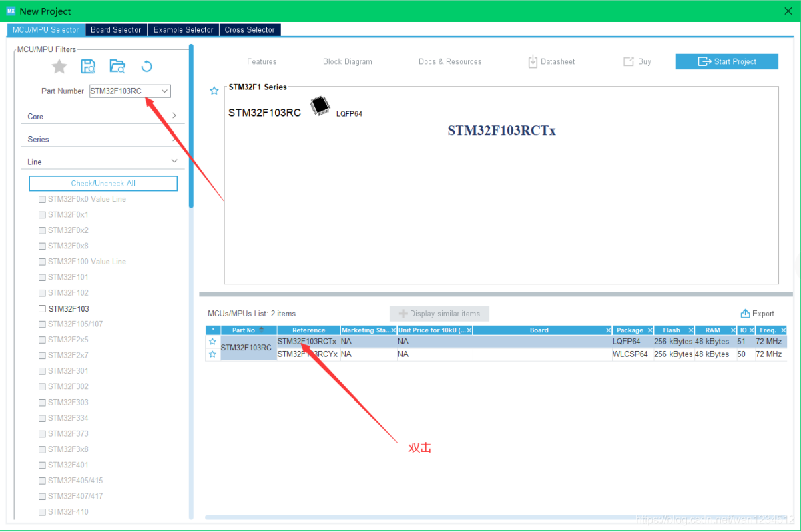Click the favorites star filter icon
This screenshot has height=532, width=801.
[x=59, y=66]
